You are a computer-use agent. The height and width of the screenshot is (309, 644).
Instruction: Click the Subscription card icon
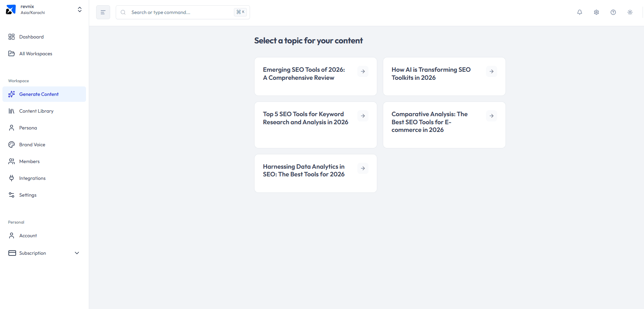click(x=12, y=253)
